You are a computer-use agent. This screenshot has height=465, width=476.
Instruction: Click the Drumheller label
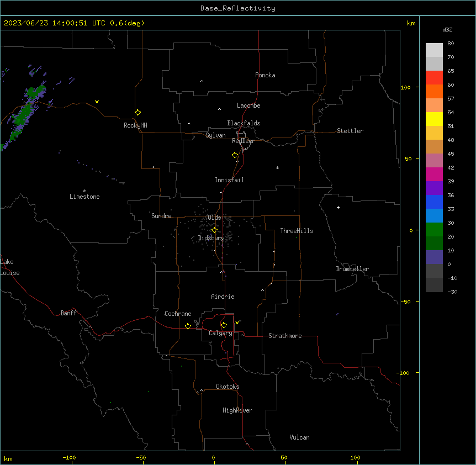pos(352,269)
